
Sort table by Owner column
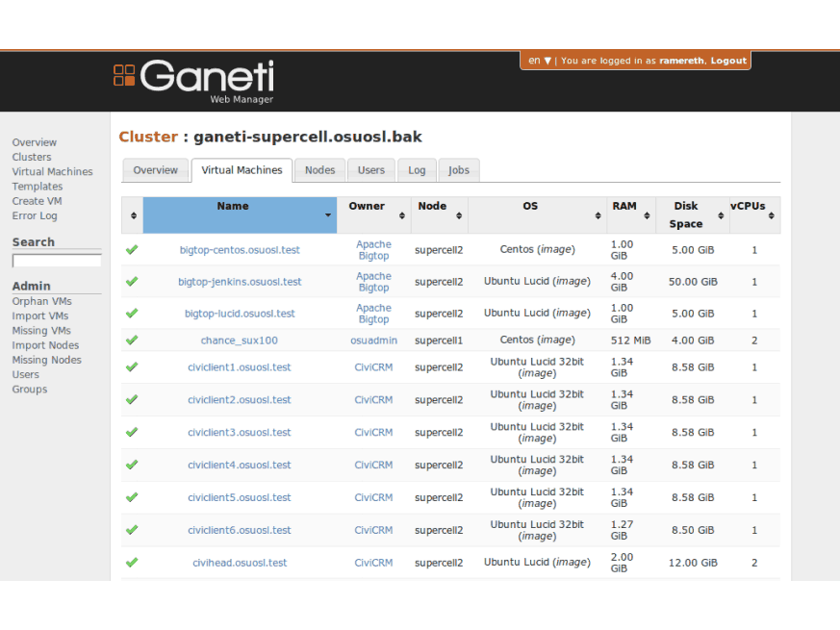(x=374, y=214)
